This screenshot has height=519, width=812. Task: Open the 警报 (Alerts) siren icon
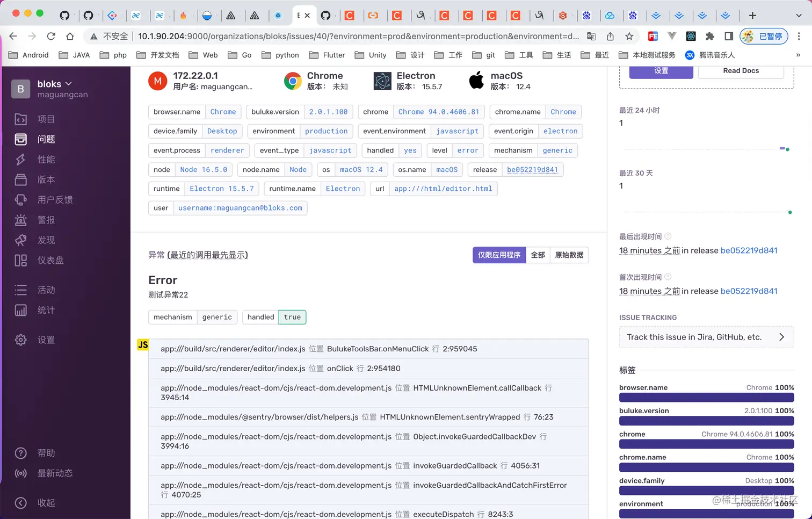click(20, 220)
